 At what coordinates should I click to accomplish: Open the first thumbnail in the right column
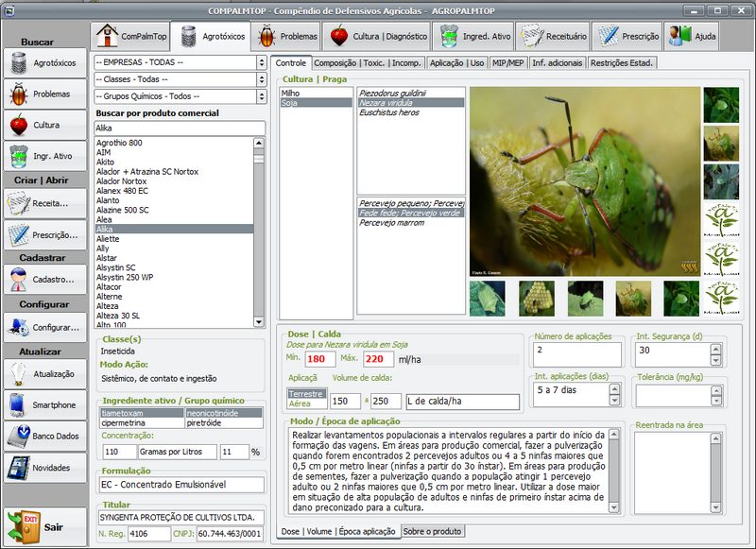click(x=721, y=105)
